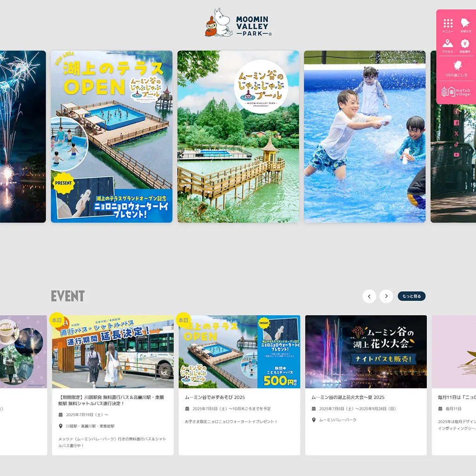
Task: Open the 湖上花火大会 fireworks event thumbnail
Action: 366,351
